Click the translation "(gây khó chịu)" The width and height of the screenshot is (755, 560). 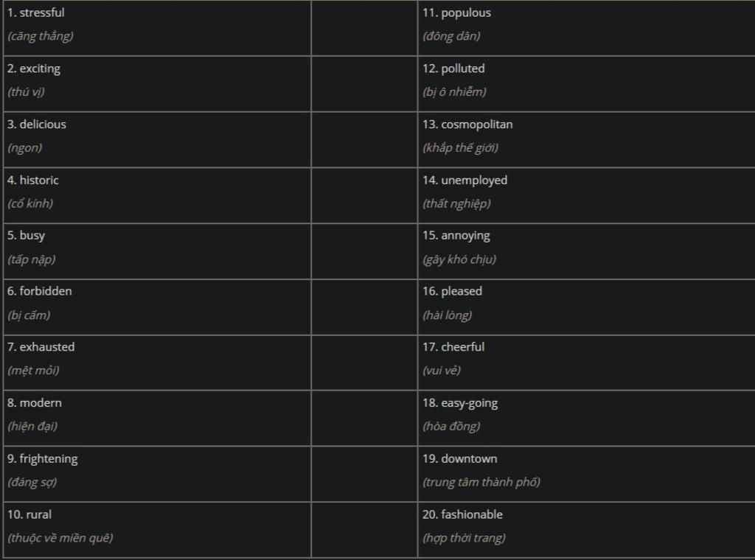click(459, 259)
